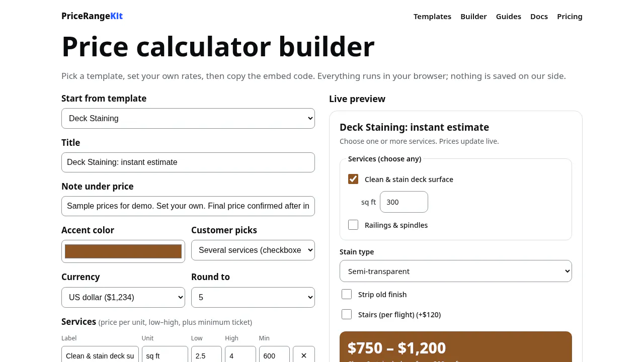Open the Accent color picker swatch

(123, 251)
